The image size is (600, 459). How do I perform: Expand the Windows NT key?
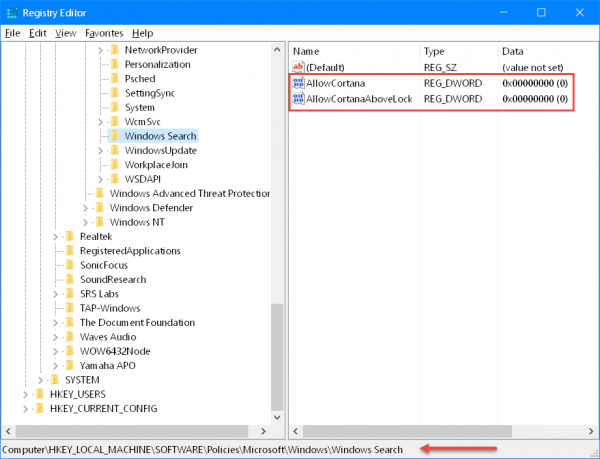click(85, 222)
